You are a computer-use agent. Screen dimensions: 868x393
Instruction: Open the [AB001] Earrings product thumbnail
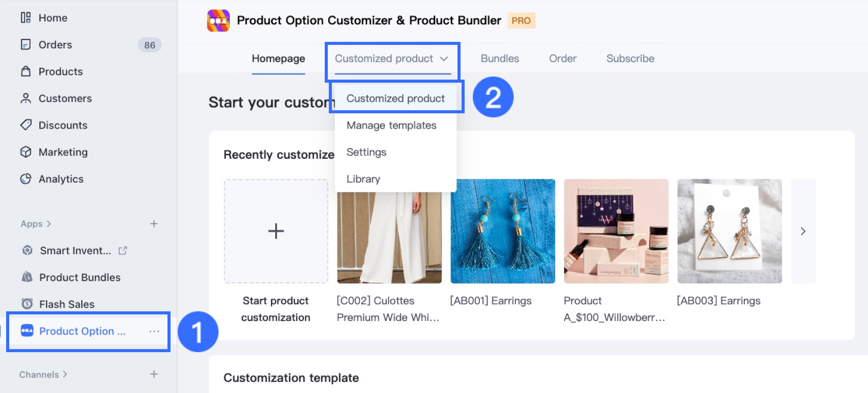coord(502,231)
